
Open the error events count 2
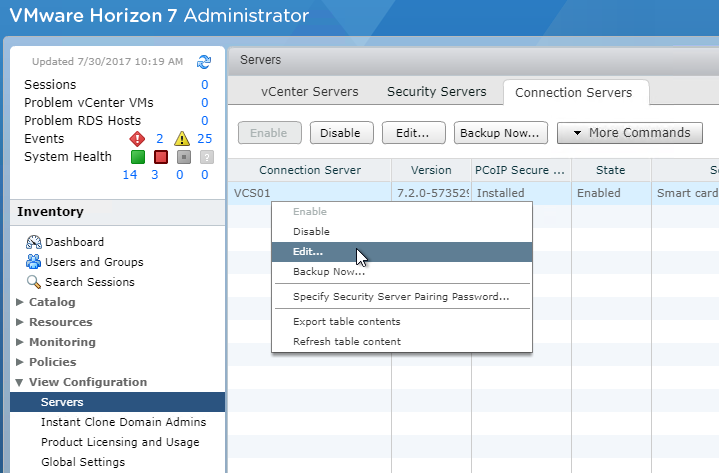[160, 138]
